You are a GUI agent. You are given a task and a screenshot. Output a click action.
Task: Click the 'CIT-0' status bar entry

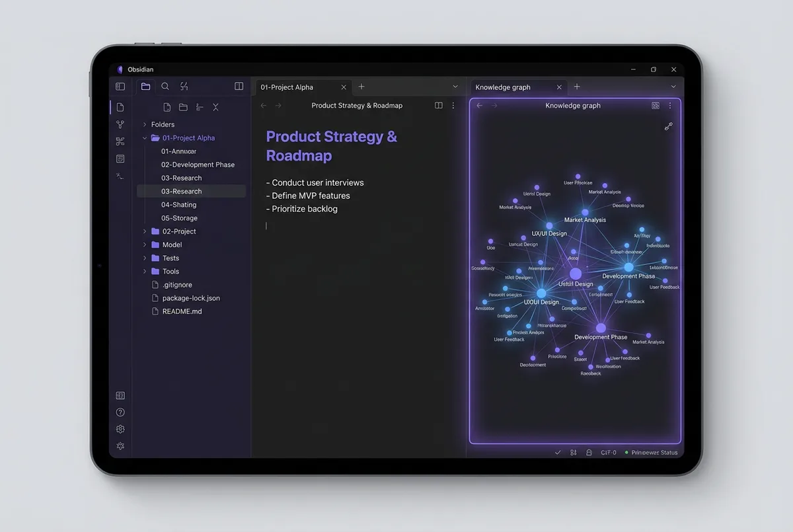pyautogui.click(x=609, y=453)
